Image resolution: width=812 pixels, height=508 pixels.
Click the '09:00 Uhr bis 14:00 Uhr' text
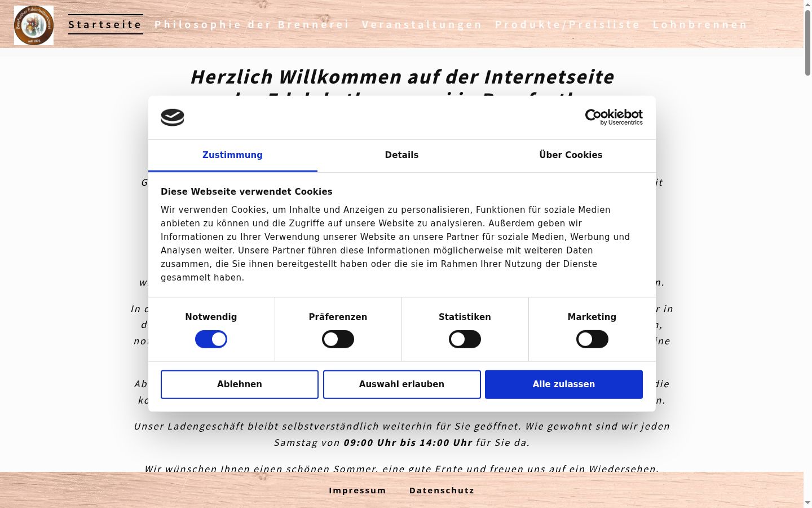[x=408, y=443]
